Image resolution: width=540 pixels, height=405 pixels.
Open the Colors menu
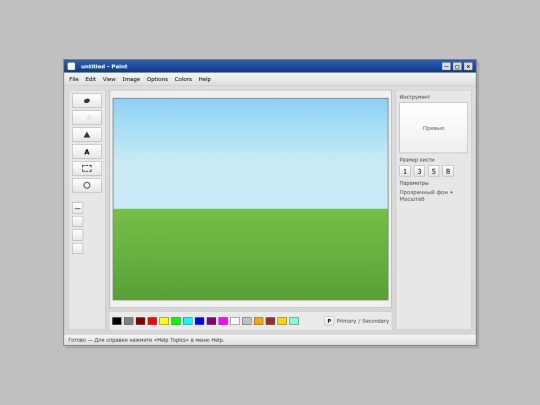[x=183, y=79]
